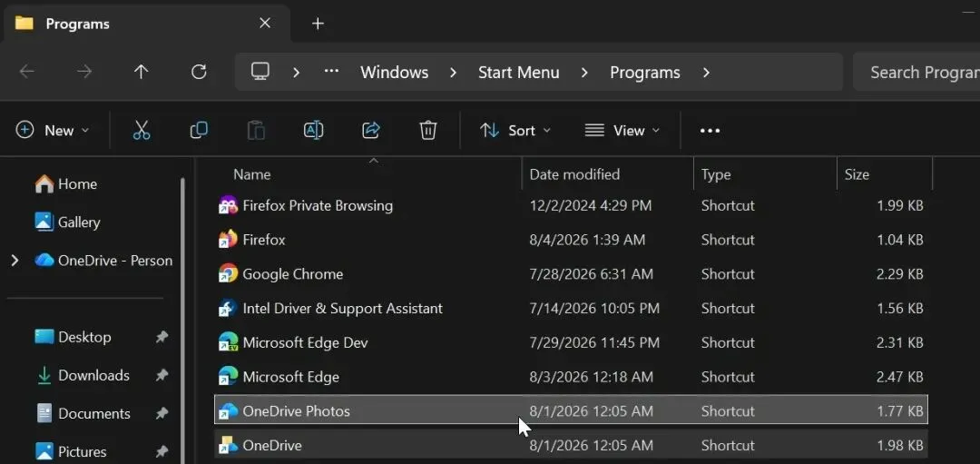Sort by the Size column header
Viewport: 980px width, 464px height.
pyautogui.click(x=885, y=174)
